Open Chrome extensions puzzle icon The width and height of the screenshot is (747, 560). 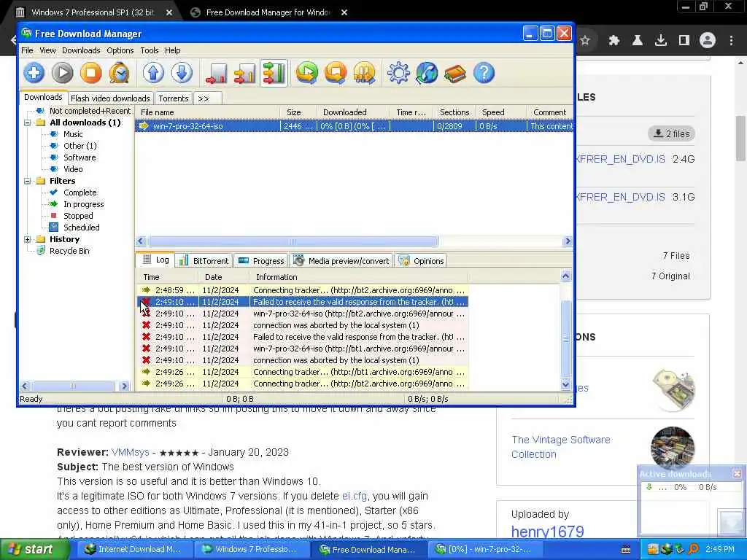[614, 41]
